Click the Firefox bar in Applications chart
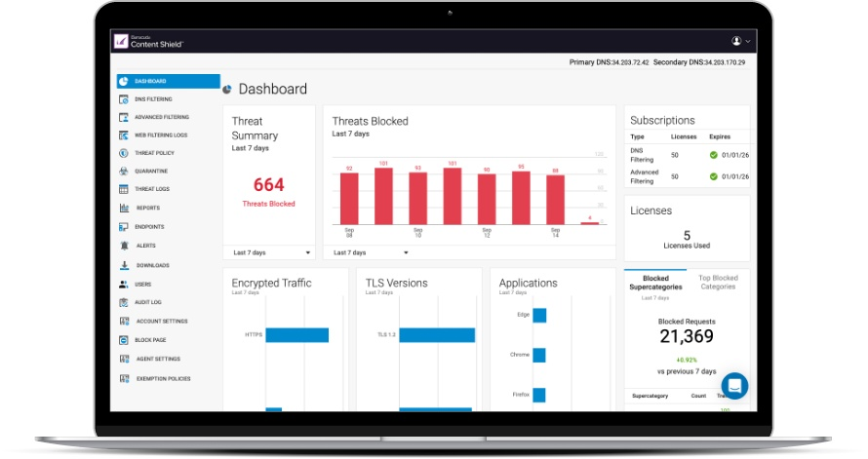The width and height of the screenshot is (868, 459). pos(539,395)
